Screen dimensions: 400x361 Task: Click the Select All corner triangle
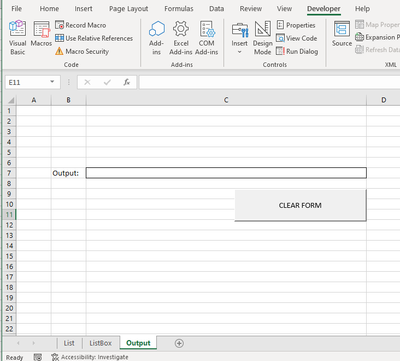pos(10,100)
